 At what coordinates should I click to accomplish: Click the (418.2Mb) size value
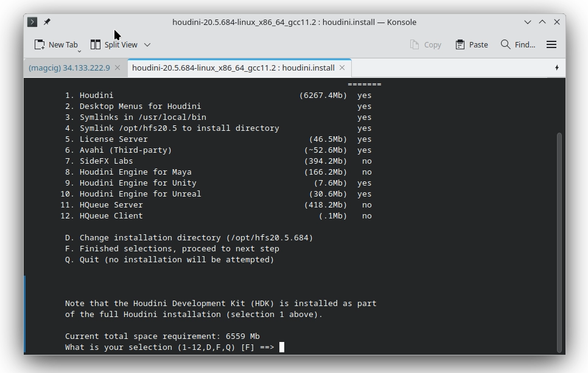(x=326, y=205)
